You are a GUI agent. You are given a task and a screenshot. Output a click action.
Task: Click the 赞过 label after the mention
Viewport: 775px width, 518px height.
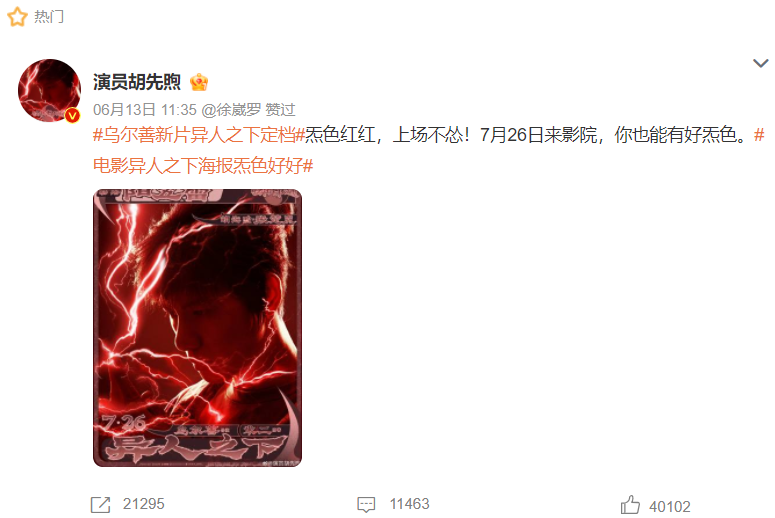pos(280,110)
